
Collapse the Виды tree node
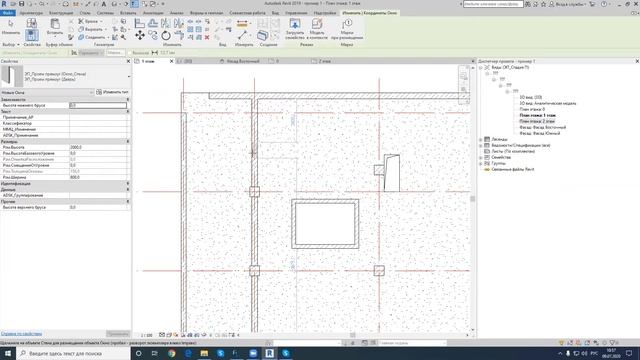(x=481, y=67)
